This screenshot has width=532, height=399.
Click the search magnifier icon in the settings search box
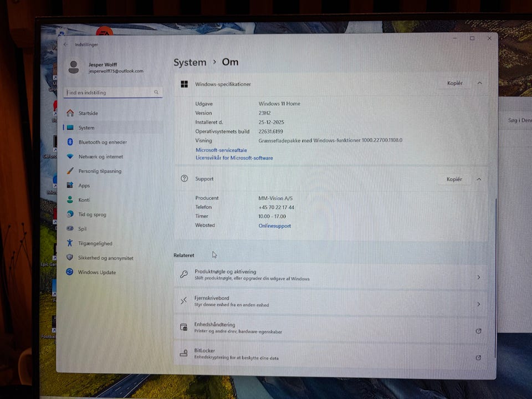pyautogui.click(x=156, y=93)
